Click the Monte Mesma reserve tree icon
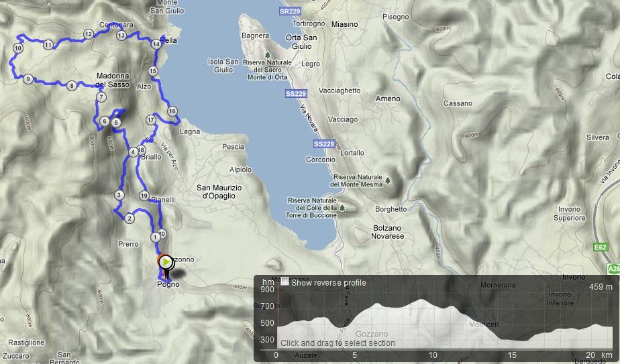 point(388,180)
